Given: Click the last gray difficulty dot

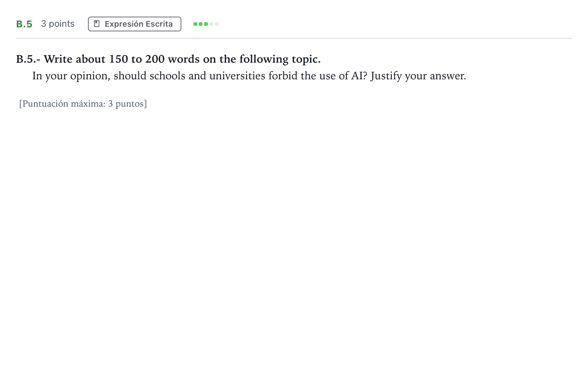Looking at the screenshot, I should (x=217, y=24).
